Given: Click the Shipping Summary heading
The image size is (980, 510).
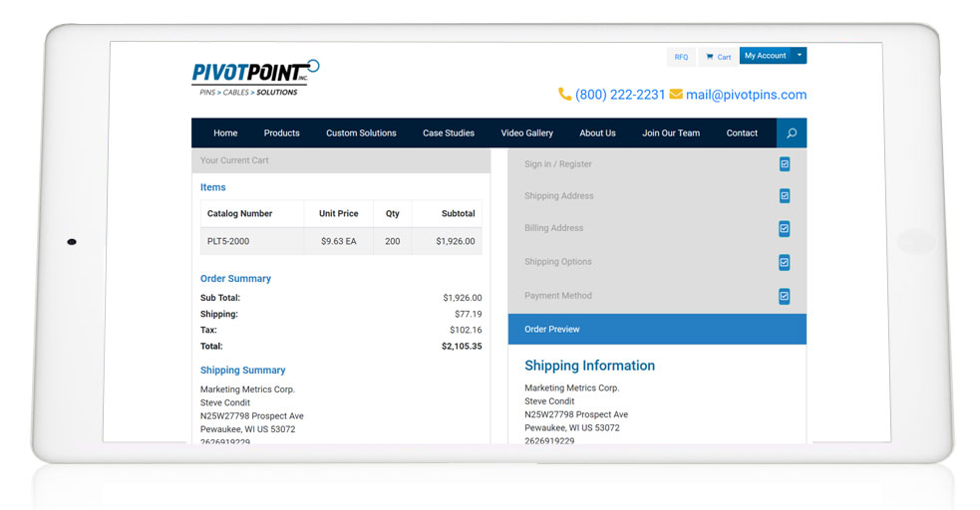Looking at the screenshot, I should click(242, 371).
